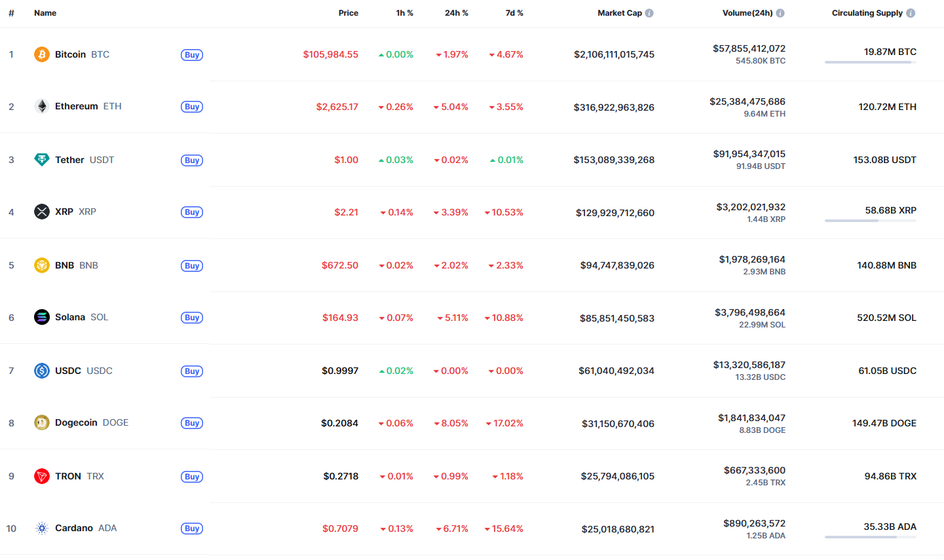Click XRP's 7d change 10.53%
The image size is (944, 560).
click(x=504, y=212)
